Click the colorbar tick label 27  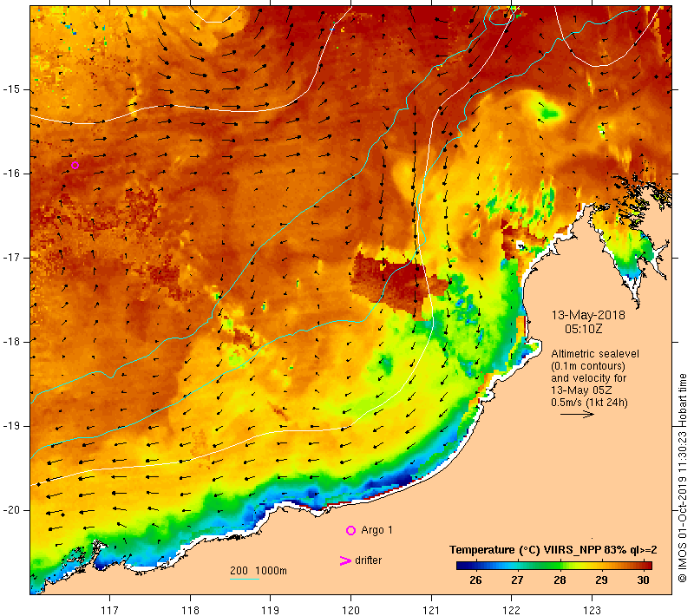[517, 580]
